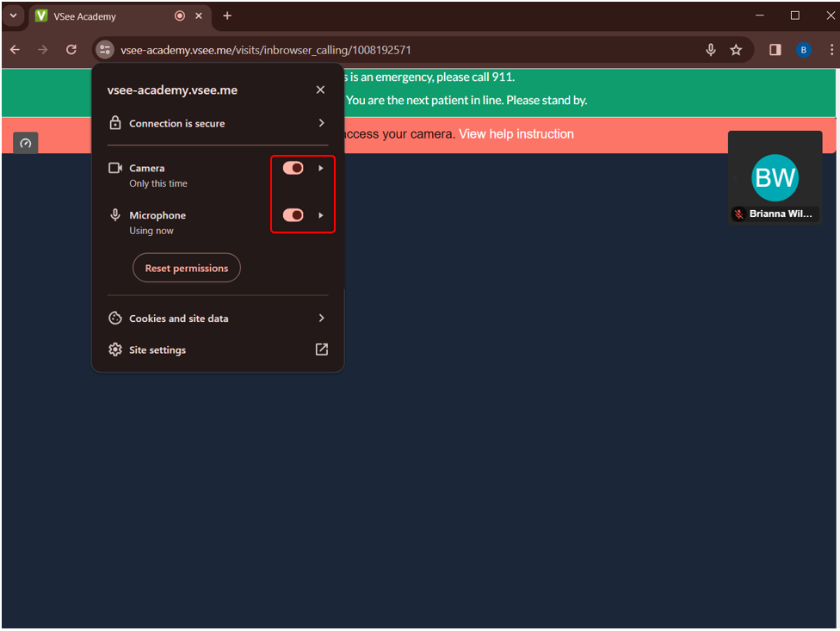
Task: Minimize the browser window
Action: [760, 15]
